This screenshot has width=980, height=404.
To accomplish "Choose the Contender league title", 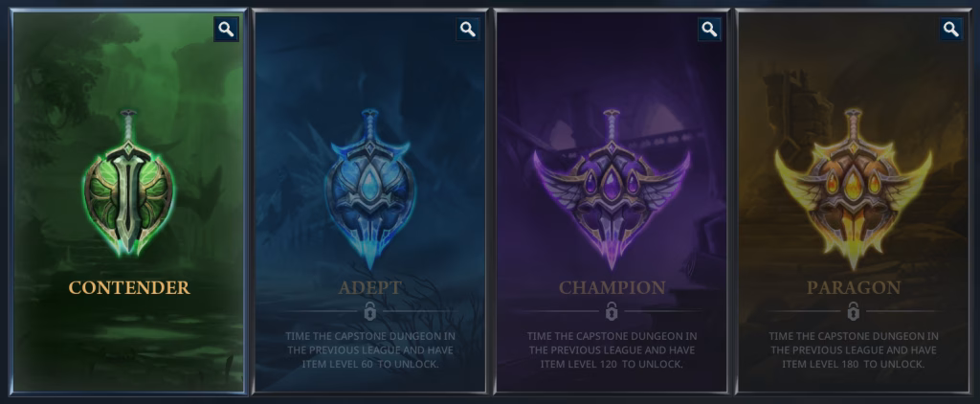I will (129, 287).
